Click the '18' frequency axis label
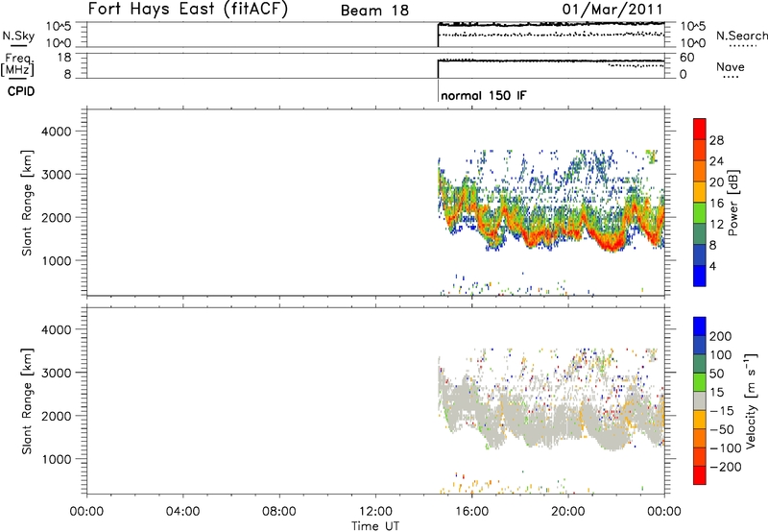 click(x=63, y=58)
